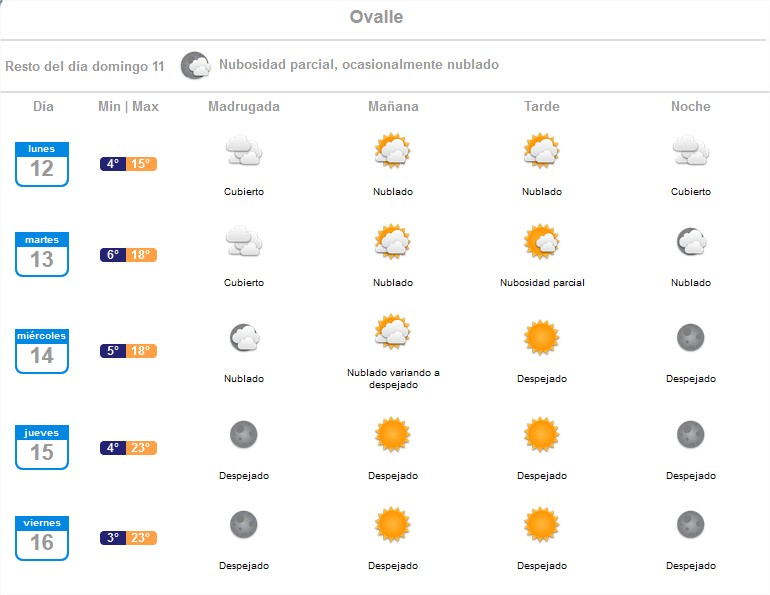Click Friday's Noche clear moon icon
Screen dimensions: 770x595
pyautogui.click(x=690, y=524)
